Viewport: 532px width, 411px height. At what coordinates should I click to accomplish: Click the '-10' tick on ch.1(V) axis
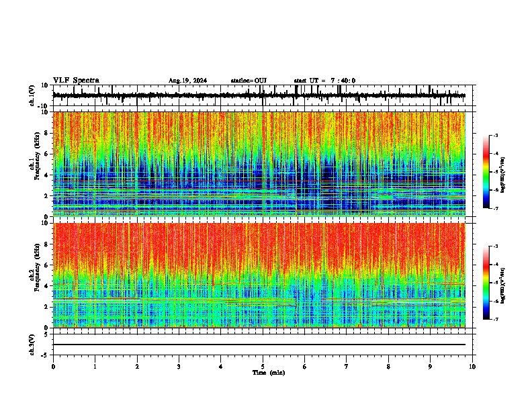tap(44, 106)
